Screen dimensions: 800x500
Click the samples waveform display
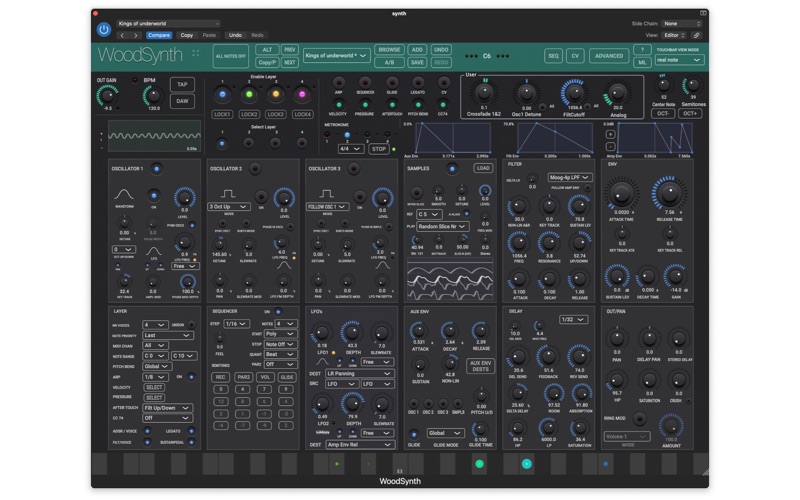point(450,281)
